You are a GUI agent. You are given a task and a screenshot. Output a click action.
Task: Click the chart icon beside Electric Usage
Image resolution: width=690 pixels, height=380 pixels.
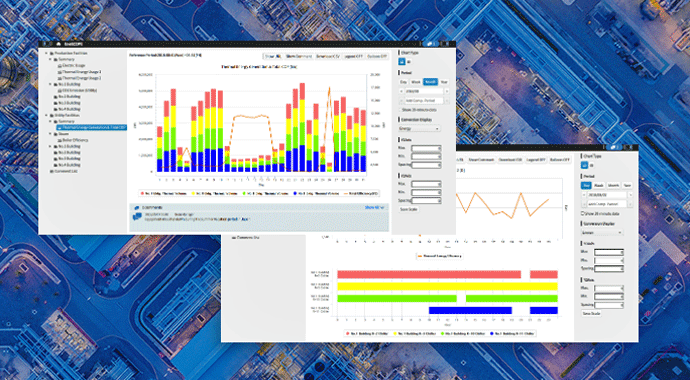pos(60,66)
